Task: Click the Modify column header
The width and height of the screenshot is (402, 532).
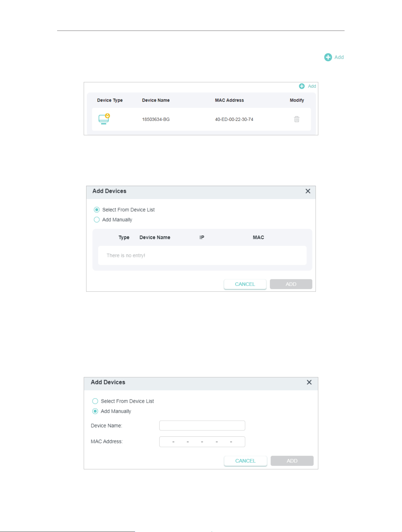Action: 297,100
